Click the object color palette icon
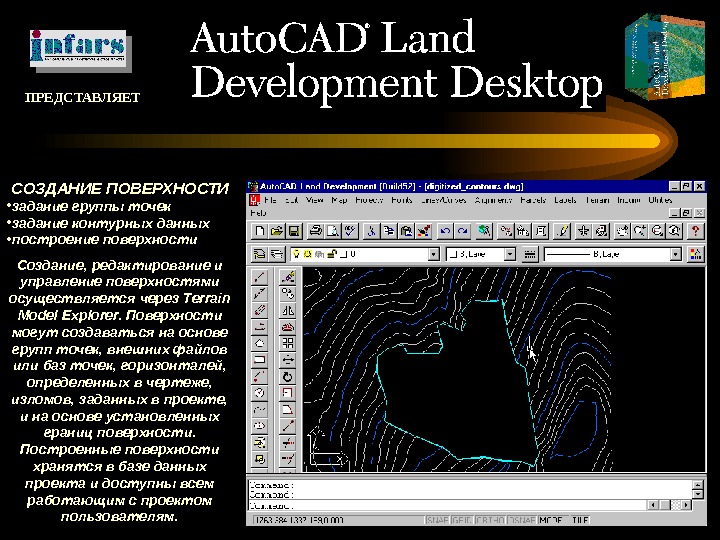Image resolution: width=720 pixels, height=540 pixels. (696, 254)
